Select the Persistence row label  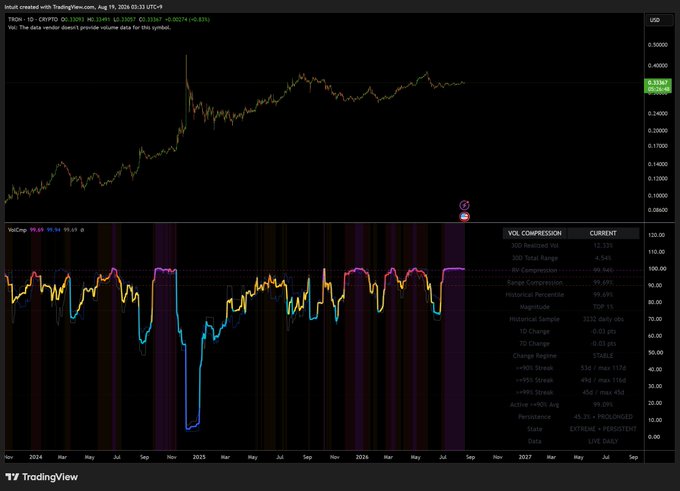535,416
